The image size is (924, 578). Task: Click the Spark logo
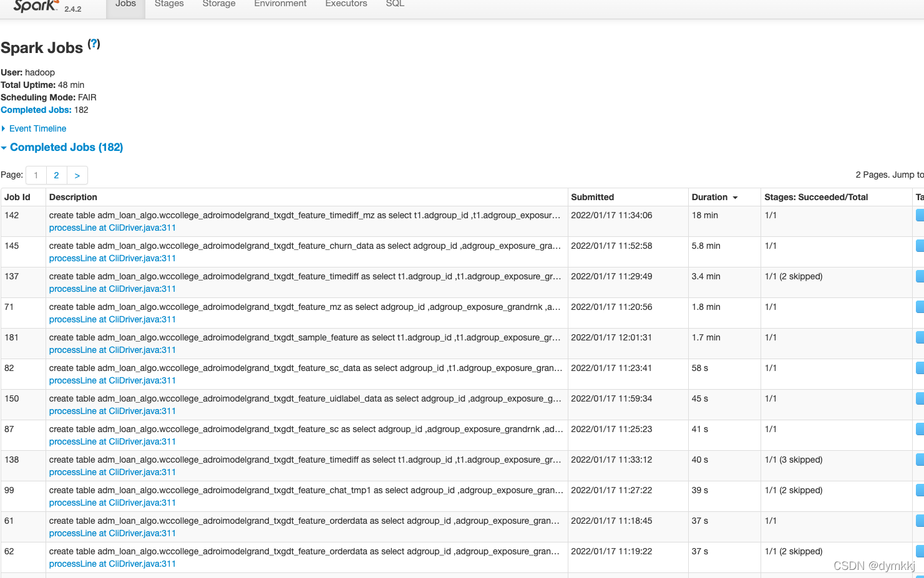click(36, 6)
